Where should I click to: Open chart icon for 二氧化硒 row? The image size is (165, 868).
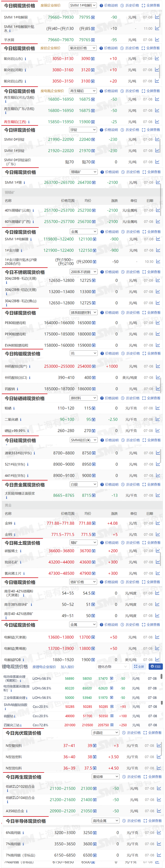(158, 419)
